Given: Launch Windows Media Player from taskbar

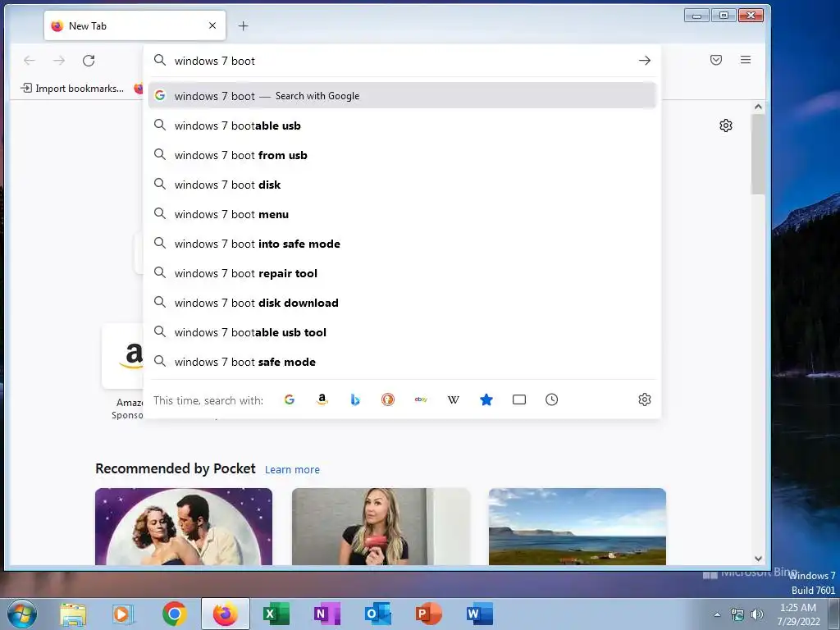Looking at the screenshot, I should [123, 614].
